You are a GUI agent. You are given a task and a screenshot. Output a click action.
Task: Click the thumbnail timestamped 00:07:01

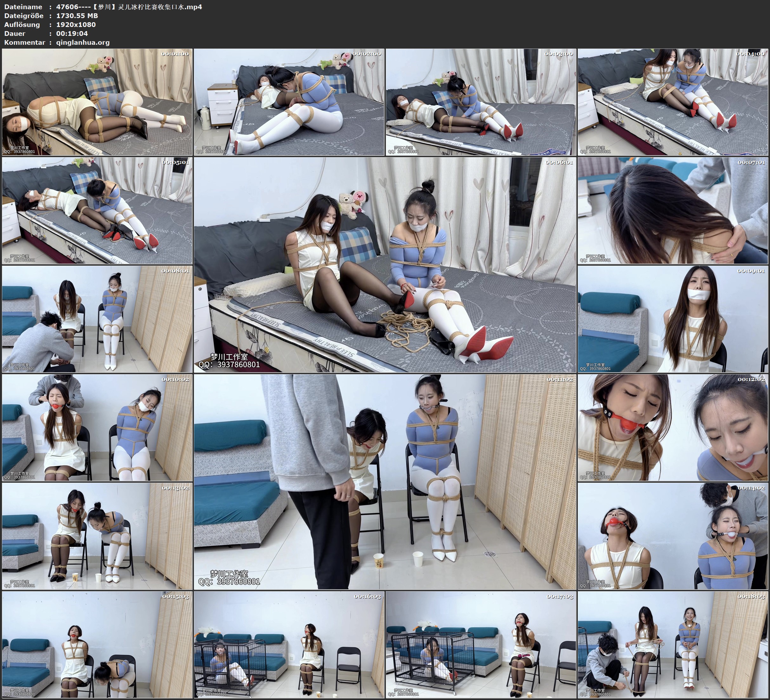point(673,210)
